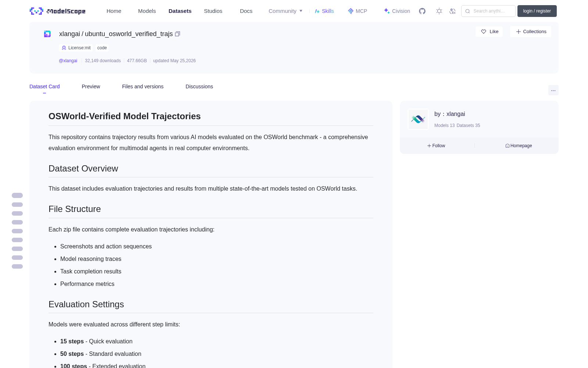Focus the Search anything input field
588x368 pixels.
488,11
